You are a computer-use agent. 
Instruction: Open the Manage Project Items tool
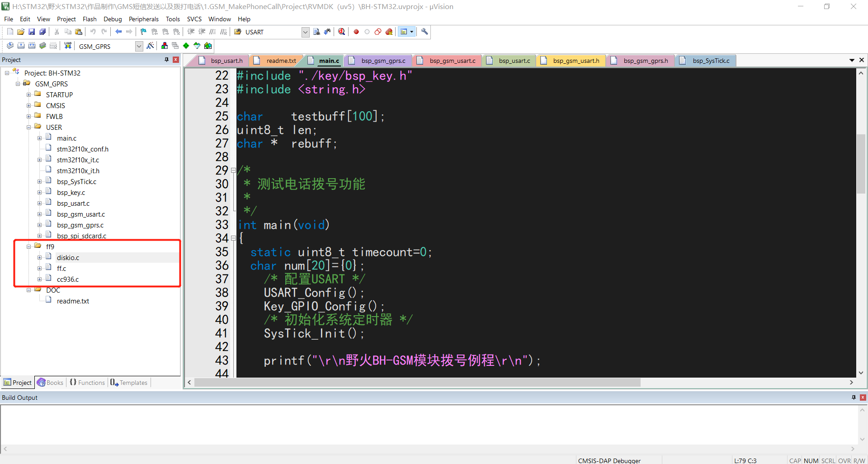(x=164, y=46)
